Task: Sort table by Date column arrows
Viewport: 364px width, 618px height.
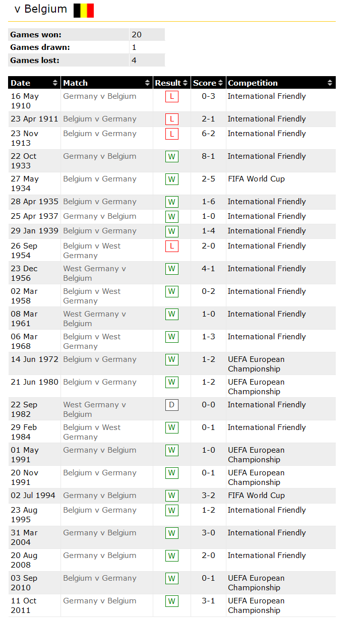Action: 55,83
